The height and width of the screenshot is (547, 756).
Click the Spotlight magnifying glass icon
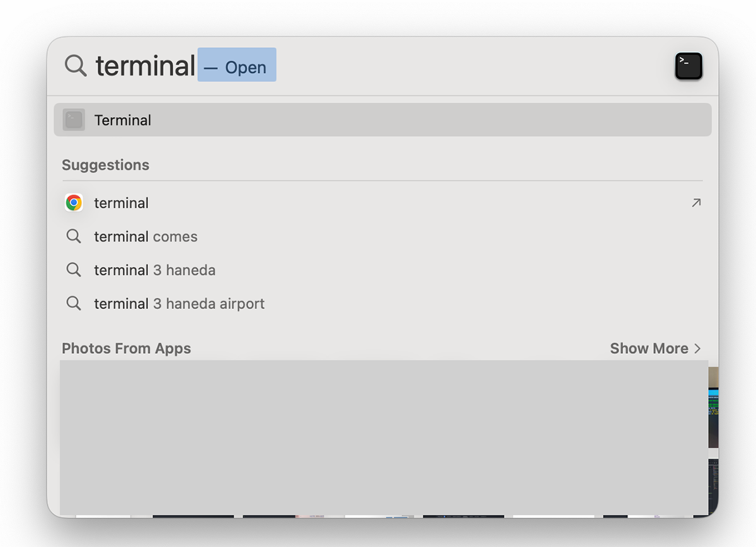pos(76,65)
